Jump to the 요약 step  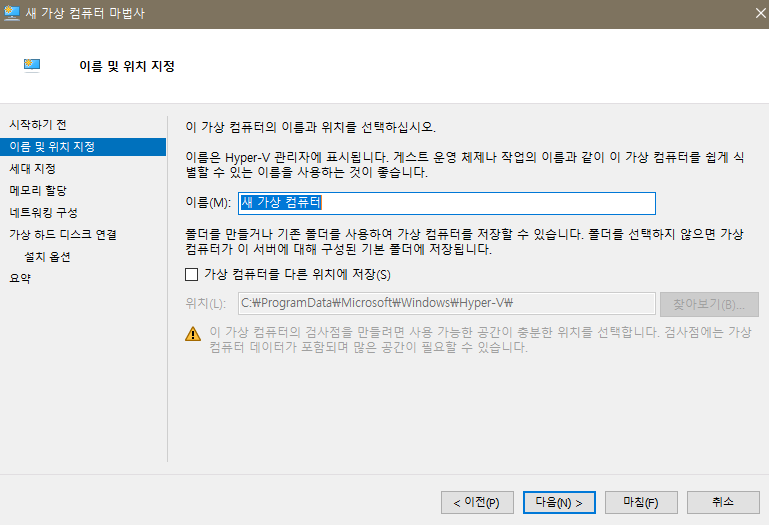[x=20, y=278]
